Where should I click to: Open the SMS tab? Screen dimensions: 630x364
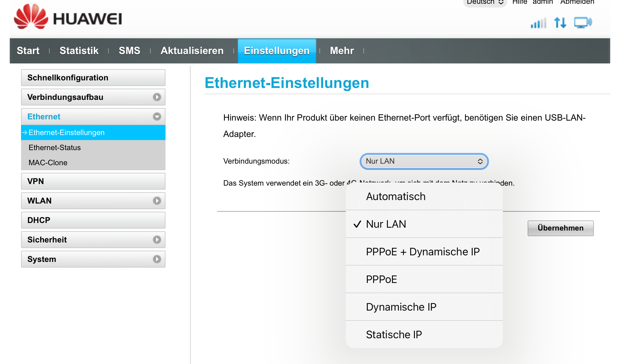tap(129, 51)
